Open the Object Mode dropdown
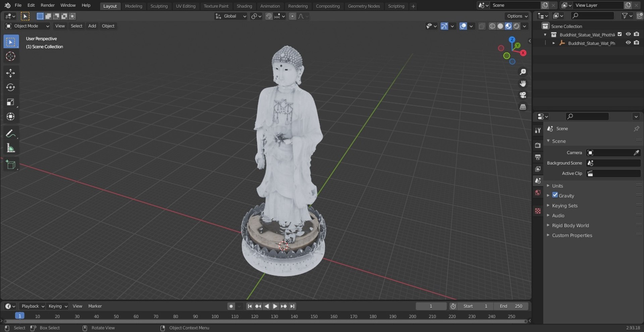This screenshot has height=332, width=644. 28,26
